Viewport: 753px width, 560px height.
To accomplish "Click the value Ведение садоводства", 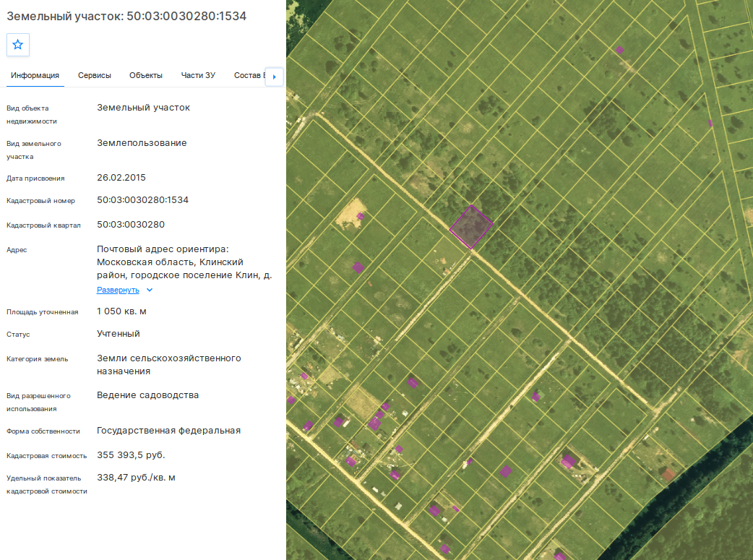I will tap(148, 395).
